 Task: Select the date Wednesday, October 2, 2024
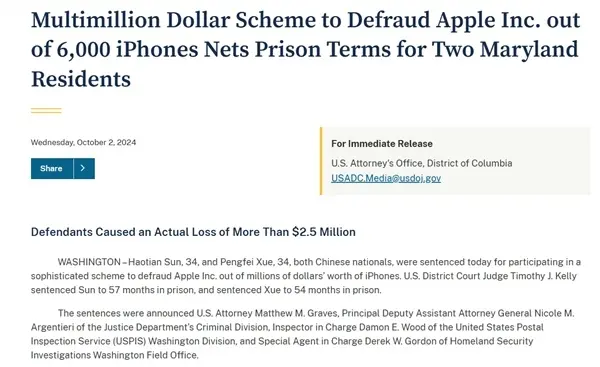click(83, 142)
